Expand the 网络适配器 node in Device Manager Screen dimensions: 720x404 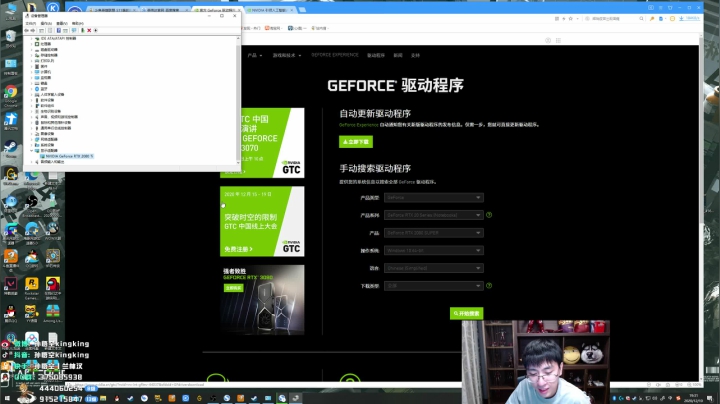31,139
